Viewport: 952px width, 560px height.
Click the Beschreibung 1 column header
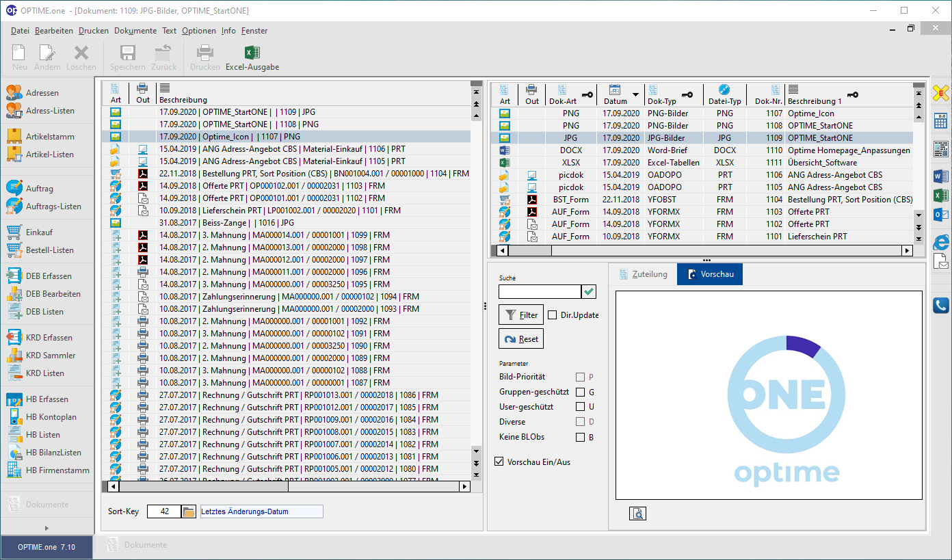[x=848, y=95]
